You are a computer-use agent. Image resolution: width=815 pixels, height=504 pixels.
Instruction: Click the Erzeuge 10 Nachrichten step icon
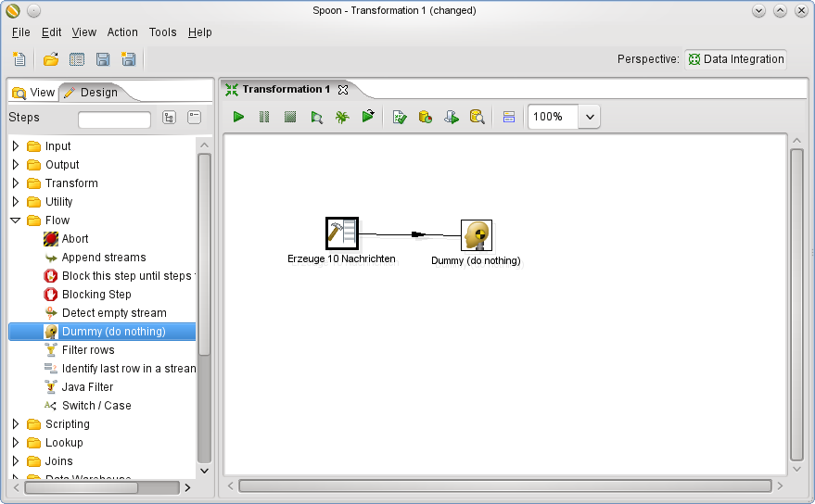point(342,233)
